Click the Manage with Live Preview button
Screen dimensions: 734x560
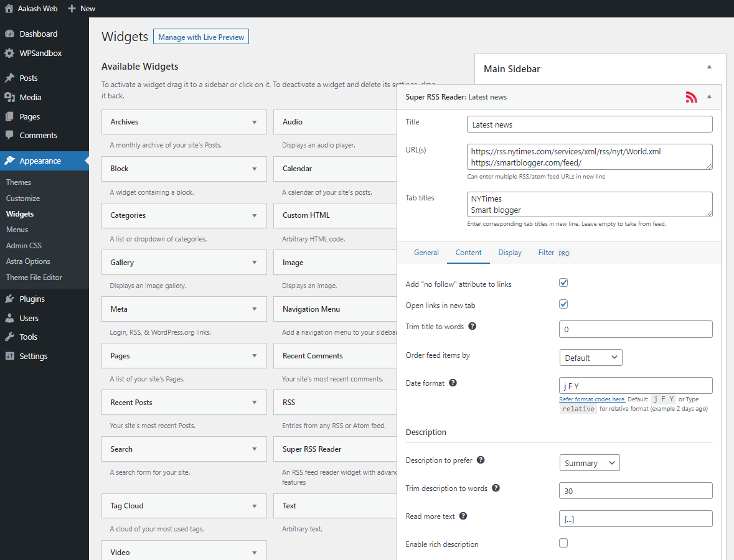pyautogui.click(x=200, y=36)
